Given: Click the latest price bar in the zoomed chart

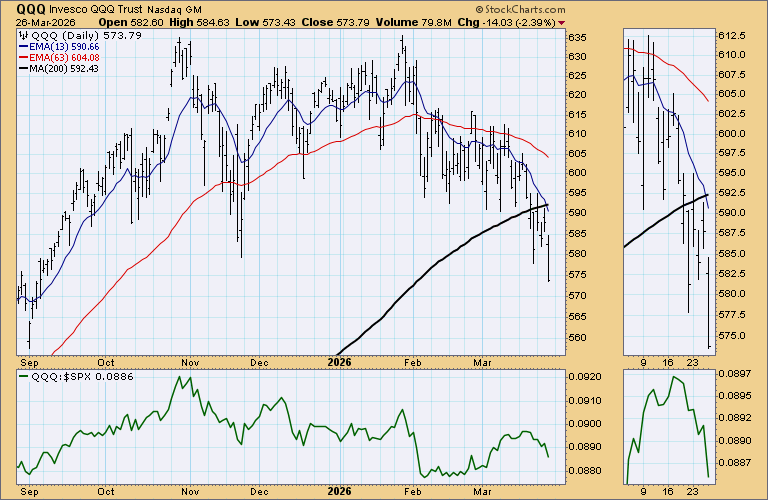Looking at the screenshot, I should pos(709,302).
